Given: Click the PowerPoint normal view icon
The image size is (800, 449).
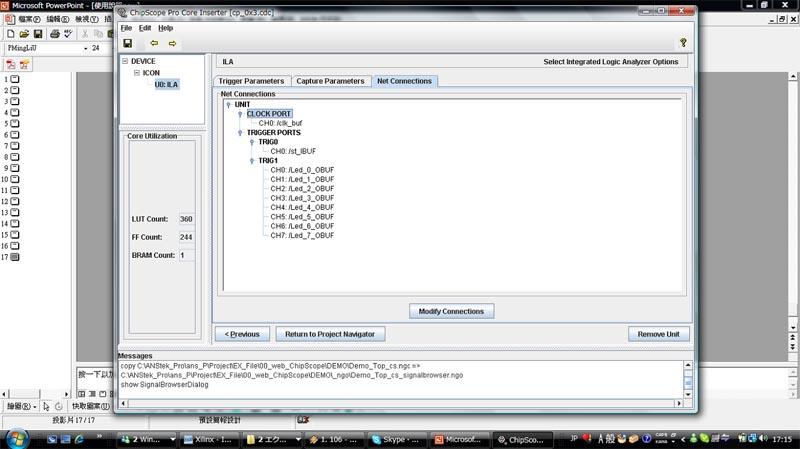Looking at the screenshot, I should click(x=82, y=394).
